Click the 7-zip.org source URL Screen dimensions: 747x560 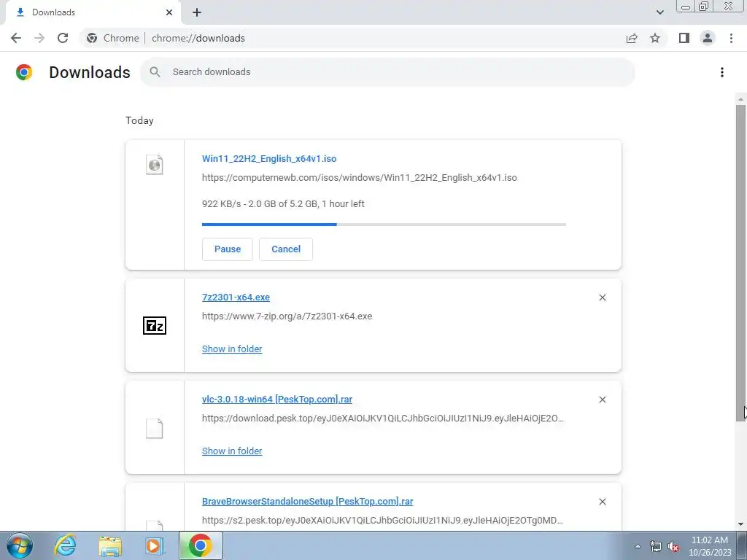(287, 316)
